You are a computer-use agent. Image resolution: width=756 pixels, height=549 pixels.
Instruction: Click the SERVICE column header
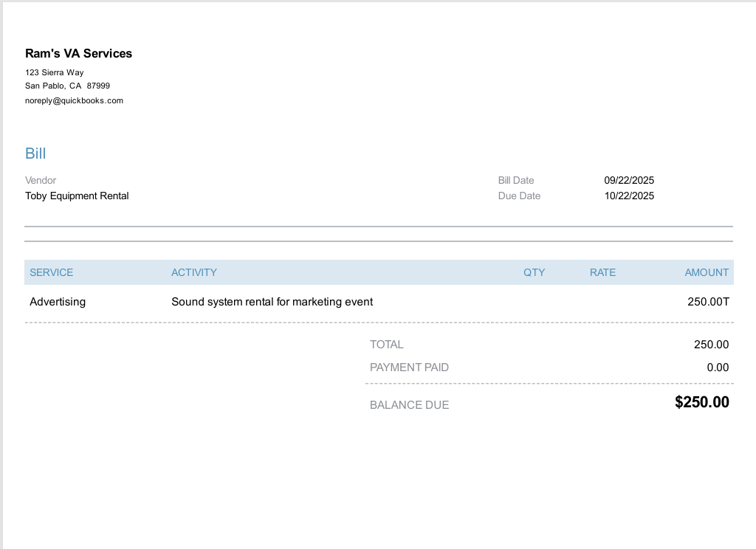[52, 272]
